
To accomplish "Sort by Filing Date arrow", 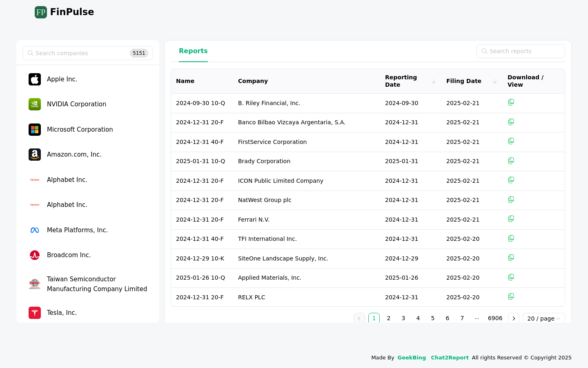I will (495, 81).
